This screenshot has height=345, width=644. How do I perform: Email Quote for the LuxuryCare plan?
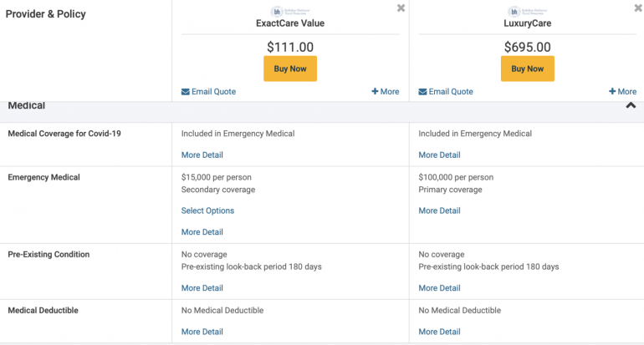click(446, 92)
